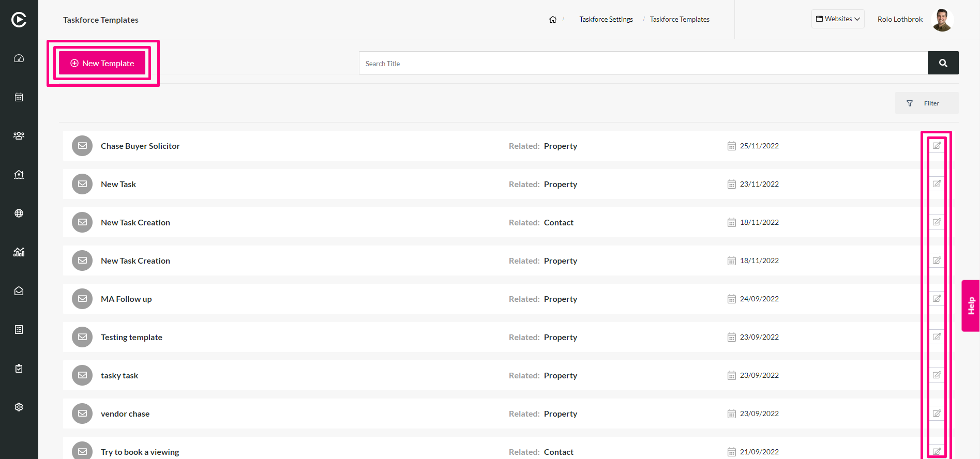
Task: Open the analytics chart icon in sidebar
Action: coord(19,252)
